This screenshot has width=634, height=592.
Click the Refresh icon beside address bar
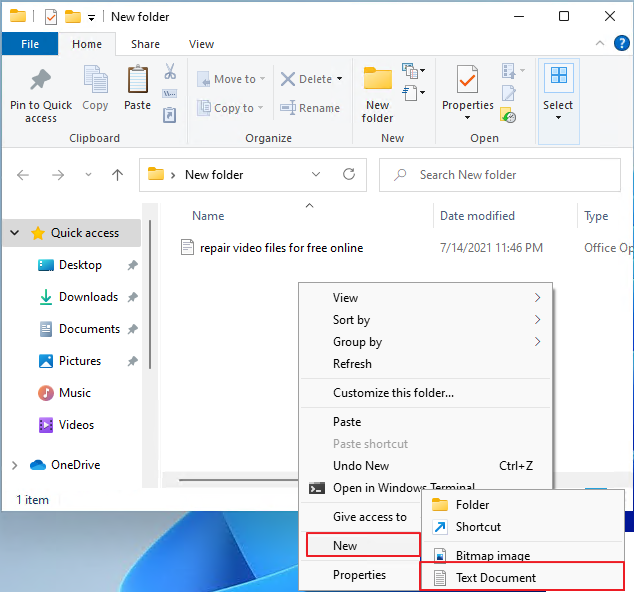(349, 174)
